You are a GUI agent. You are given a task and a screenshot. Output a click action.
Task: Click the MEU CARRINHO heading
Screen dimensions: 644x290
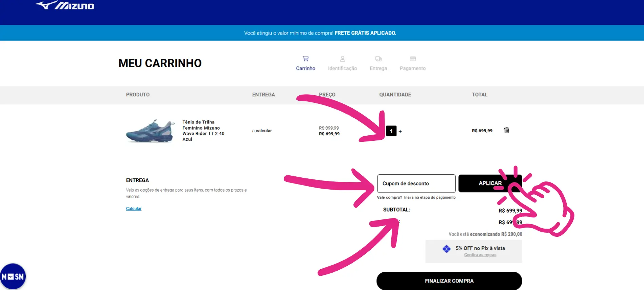pyautogui.click(x=160, y=63)
